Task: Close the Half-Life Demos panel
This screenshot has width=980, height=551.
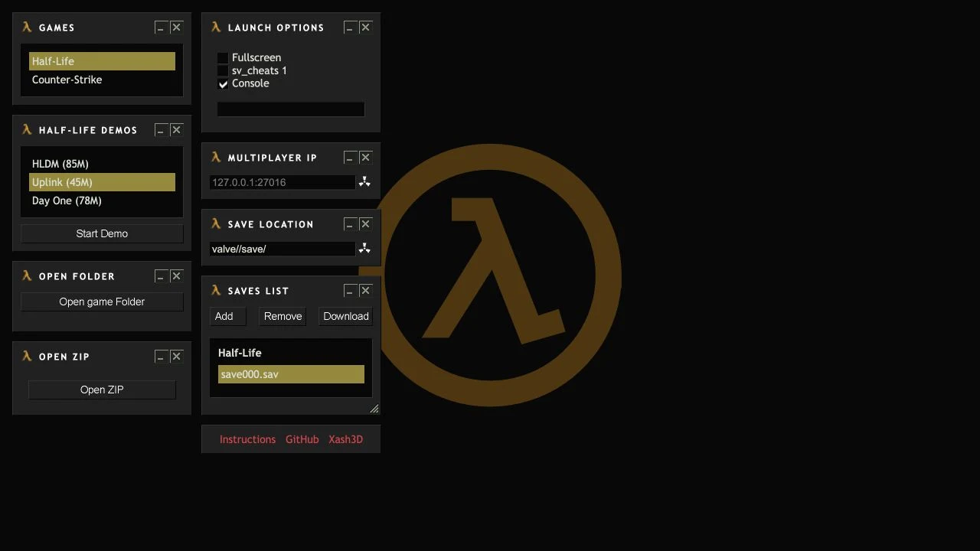Action: [x=176, y=130]
